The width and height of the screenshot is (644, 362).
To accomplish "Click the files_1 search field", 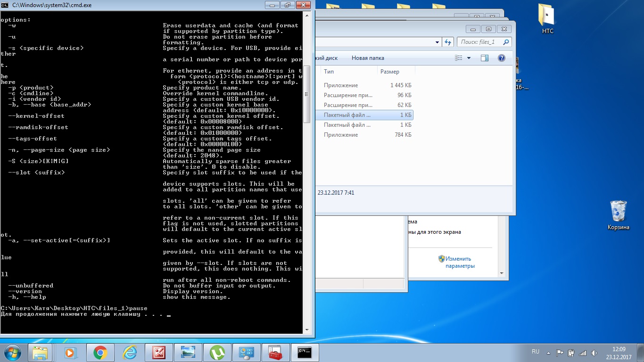I will [480, 42].
